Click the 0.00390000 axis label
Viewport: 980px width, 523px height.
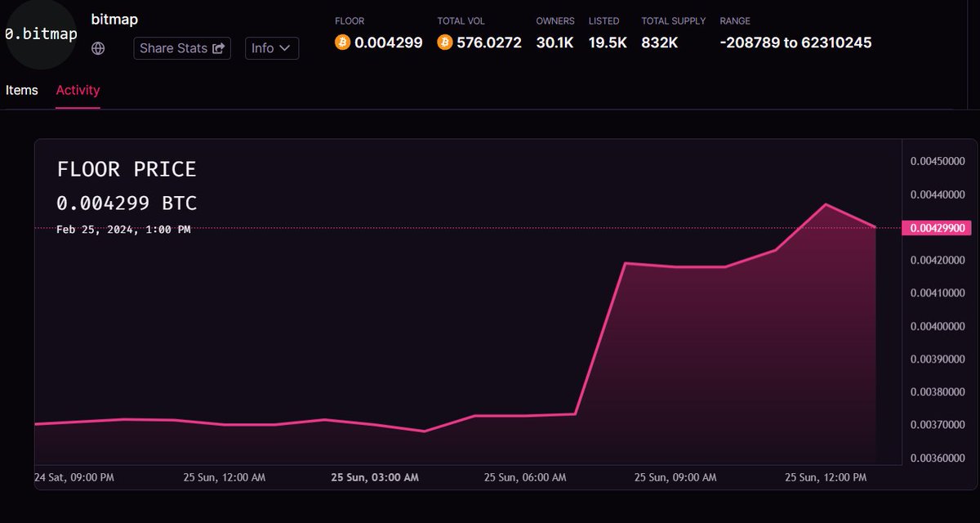click(938, 359)
